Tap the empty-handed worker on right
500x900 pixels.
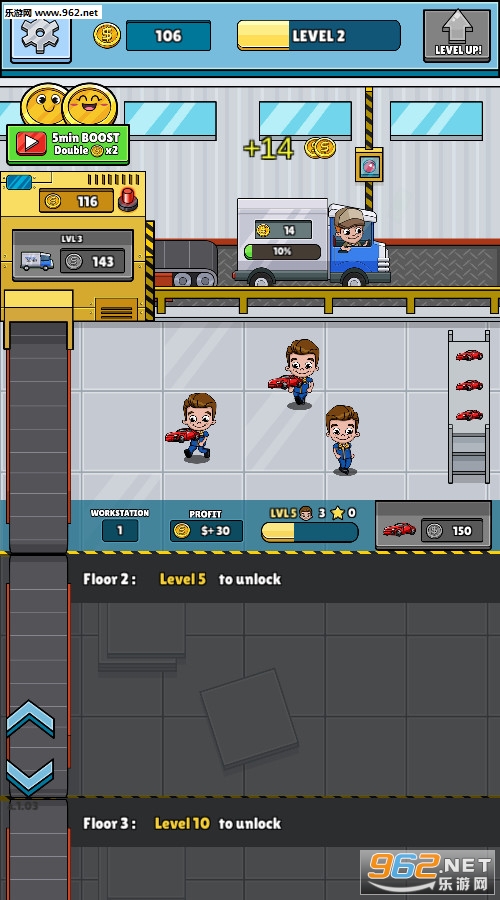pyautogui.click(x=343, y=440)
